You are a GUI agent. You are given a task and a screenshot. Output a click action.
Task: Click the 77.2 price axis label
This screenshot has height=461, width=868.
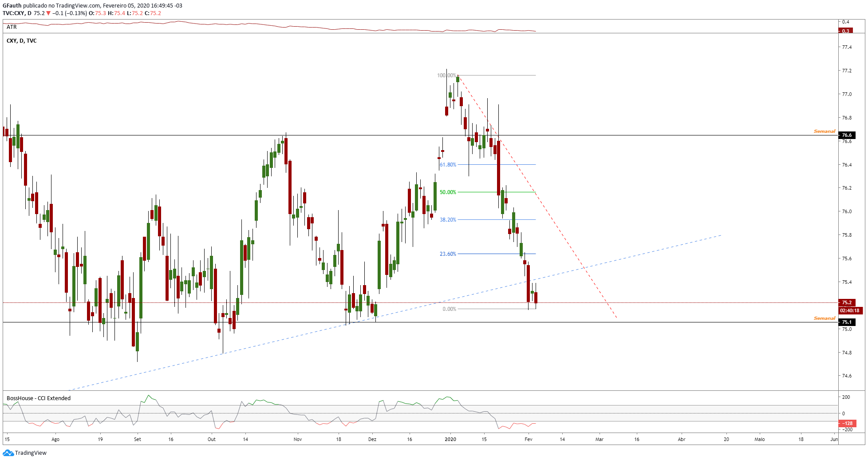pyautogui.click(x=847, y=71)
